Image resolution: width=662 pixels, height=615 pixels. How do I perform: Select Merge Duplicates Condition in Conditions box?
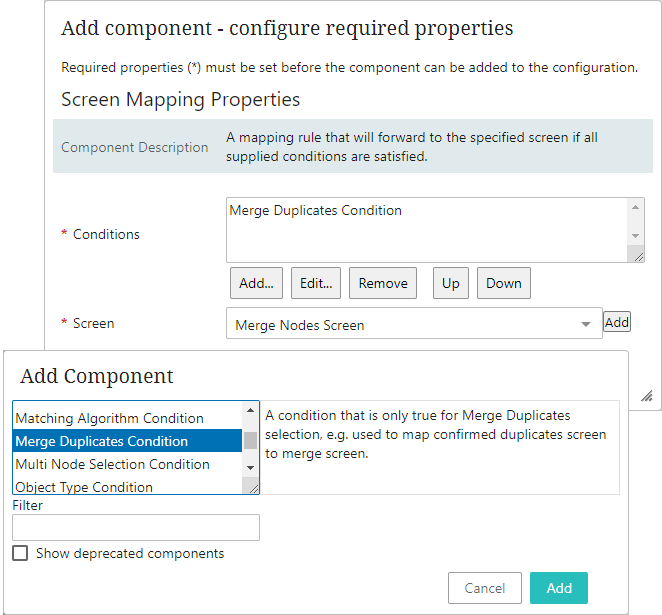(x=316, y=211)
